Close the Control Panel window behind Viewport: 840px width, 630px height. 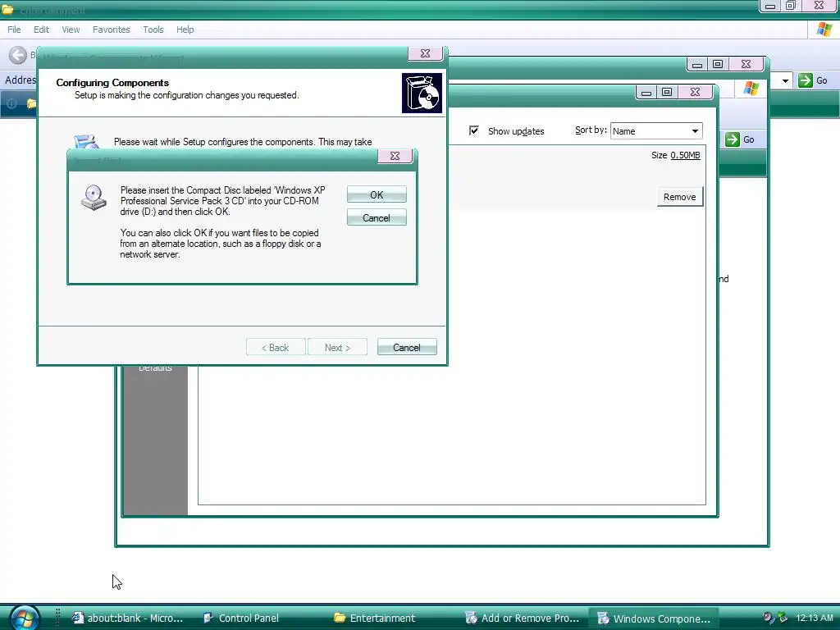(746, 64)
